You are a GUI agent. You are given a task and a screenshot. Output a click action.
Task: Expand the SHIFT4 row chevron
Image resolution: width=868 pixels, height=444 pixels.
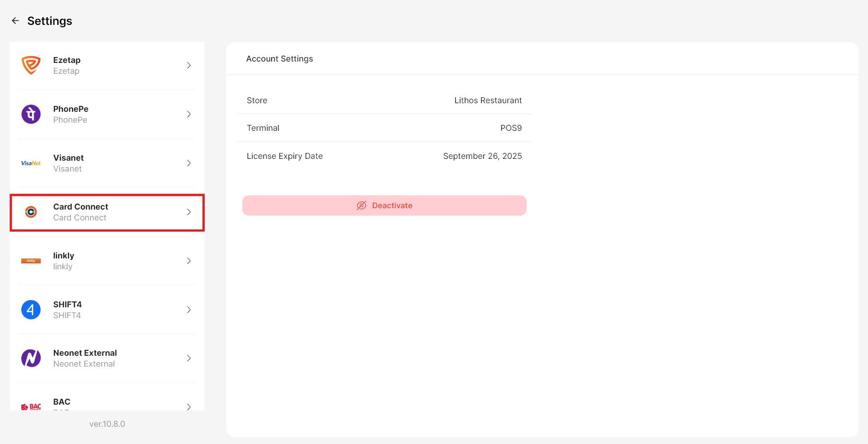pos(189,310)
